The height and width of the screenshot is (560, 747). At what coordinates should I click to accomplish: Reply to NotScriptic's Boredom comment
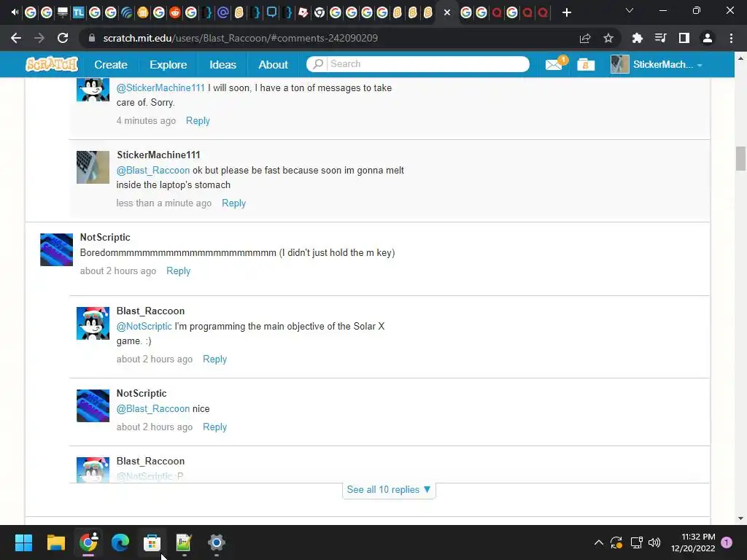click(178, 271)
